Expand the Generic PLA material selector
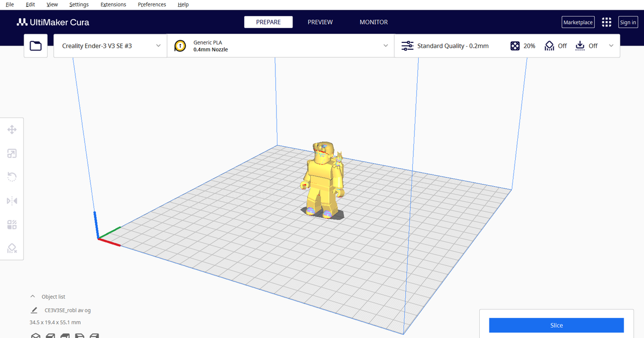 click(x=281, y=46)
